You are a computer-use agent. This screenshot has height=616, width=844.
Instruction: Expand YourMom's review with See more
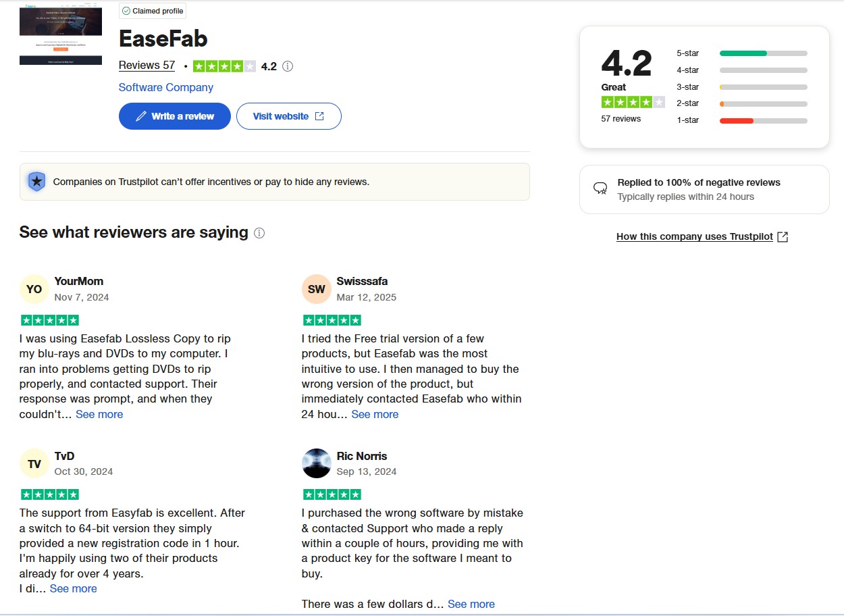pyautogui.click(x=99, y=415)
